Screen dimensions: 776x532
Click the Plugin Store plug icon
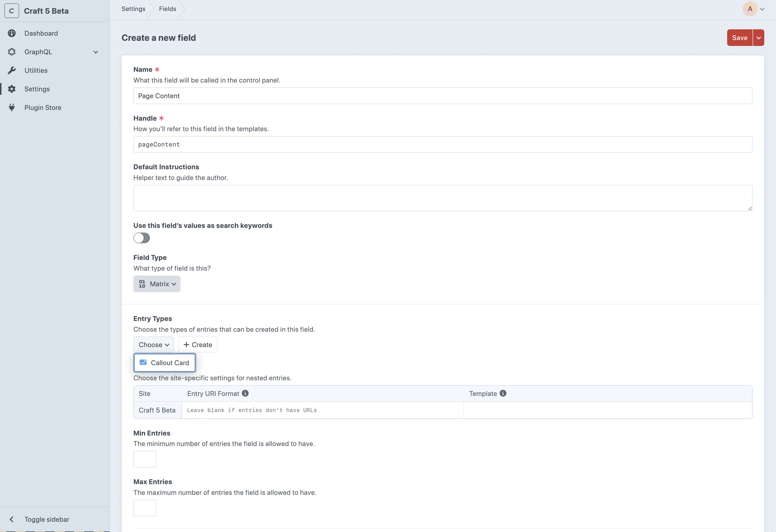pyautogui.click(x=12, y=107)
